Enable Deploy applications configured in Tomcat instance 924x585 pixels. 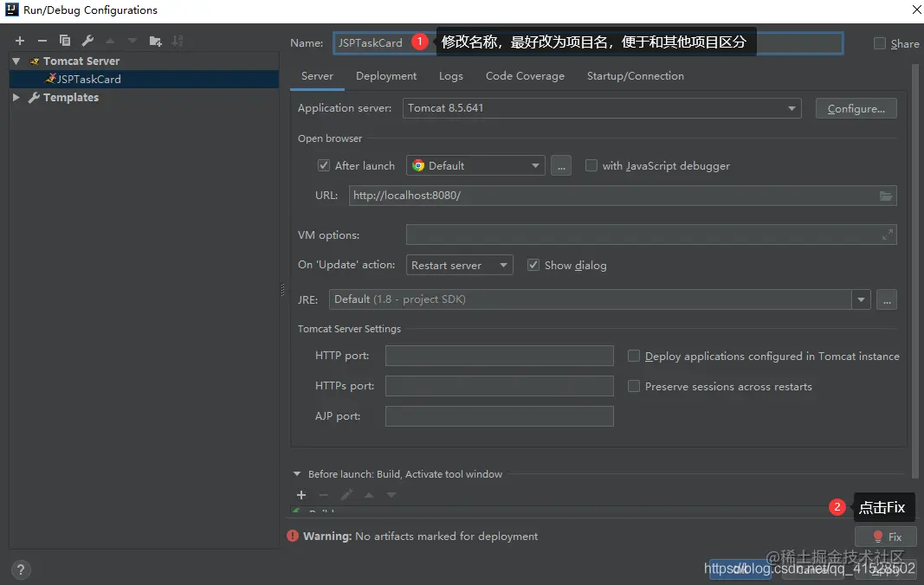634,356
